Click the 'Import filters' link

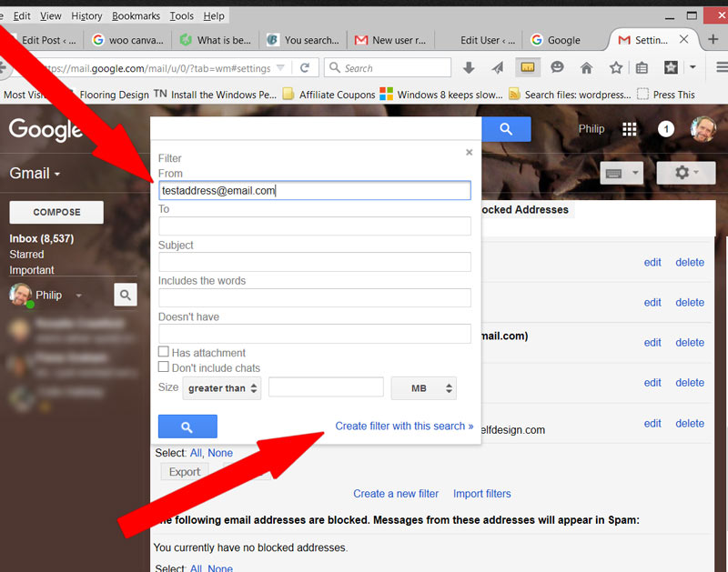(482, 494)
